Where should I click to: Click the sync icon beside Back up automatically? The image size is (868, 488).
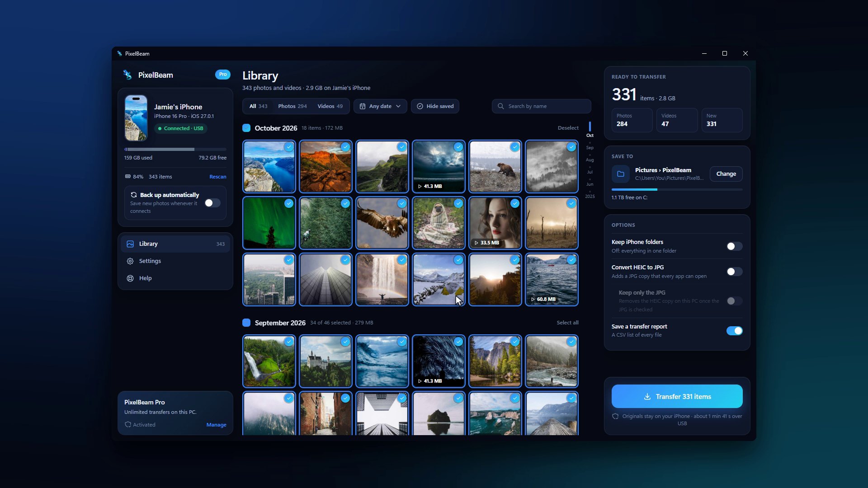coord(134,195)
